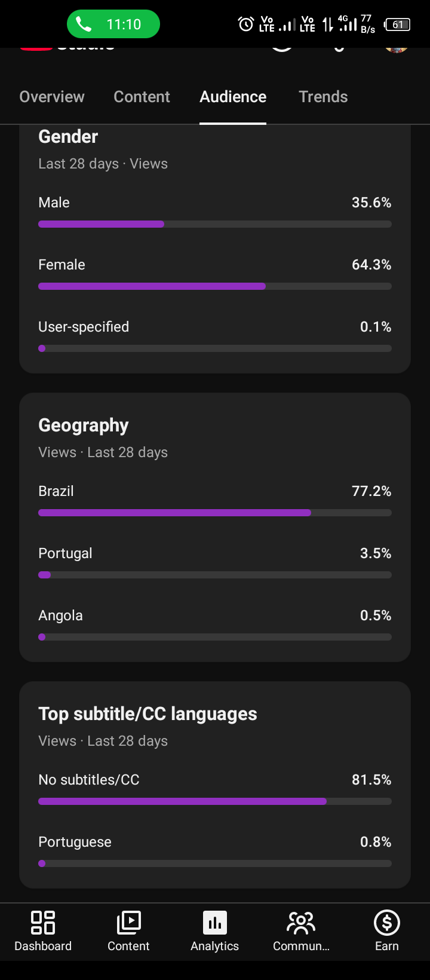Open the Dashboard icon in bottom navigation
The image size is (430, 980).
tap(43, 923)
